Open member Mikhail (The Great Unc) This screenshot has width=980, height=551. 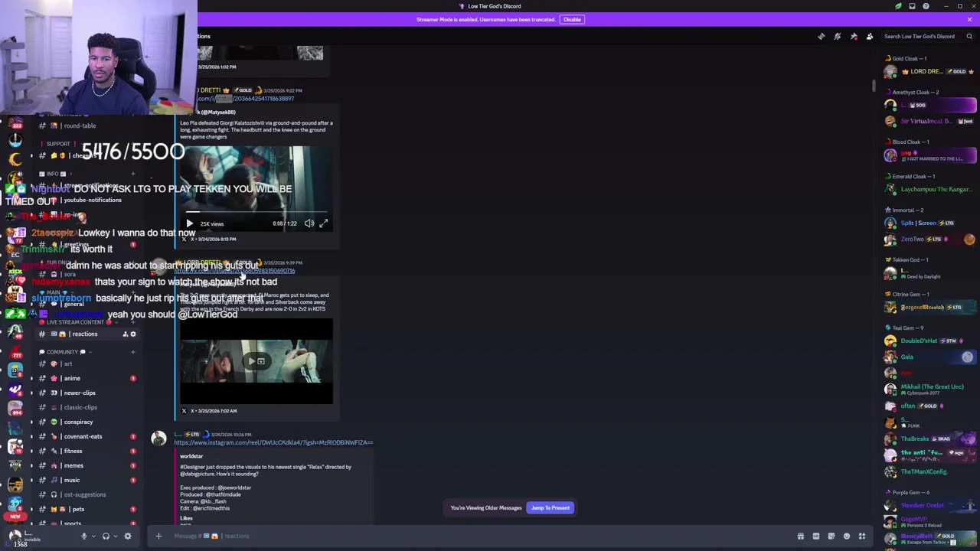point(929,389)
